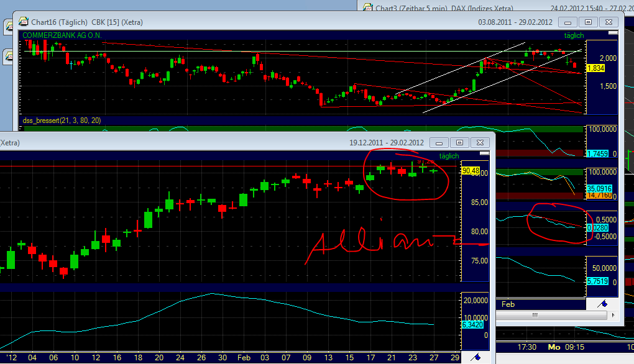Click the Chart16 window menu icon
634x364 pixels.
pyautogui.click(x=22, y=22)
